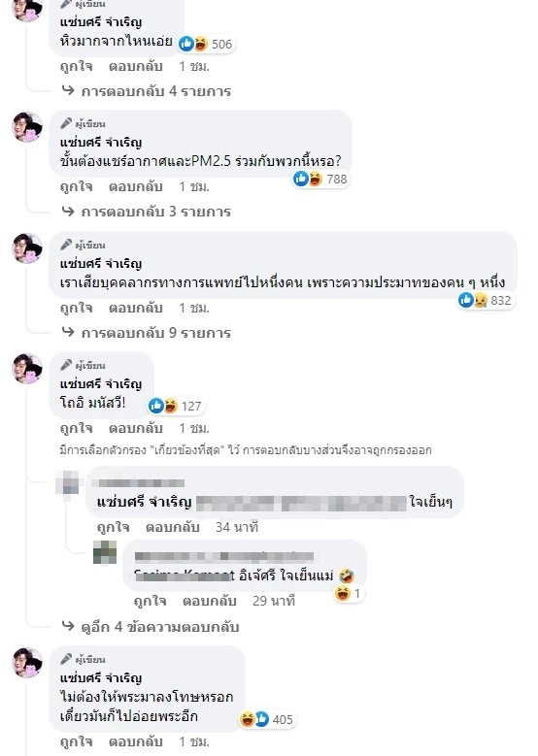This screenshot has height=756, width=538.
Task: Expand the 3 replies under the PM2.5 comment
Action: coord(148,212)
